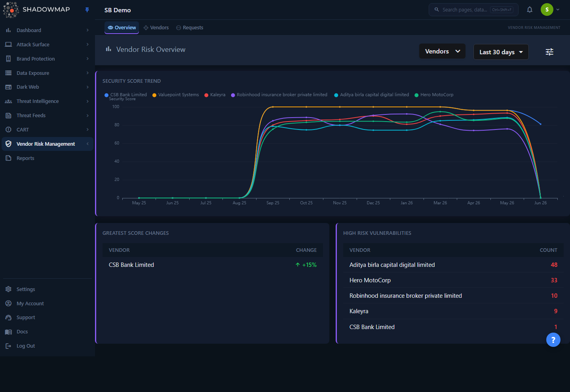Image resolution: width=570 pixels, height=392 pixels.
Task: Click the Data Exposure storage icon
Action: (8, 73)
